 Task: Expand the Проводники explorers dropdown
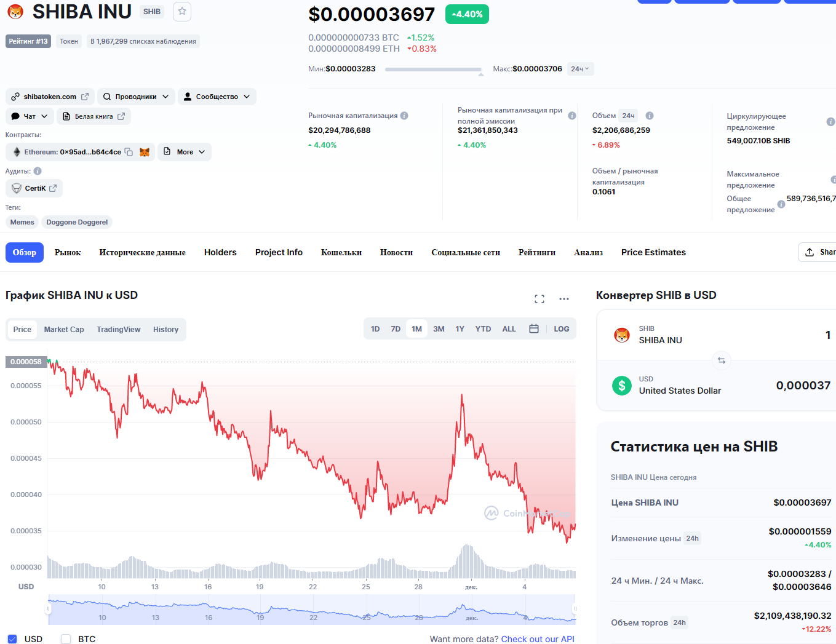click(136, 97)
